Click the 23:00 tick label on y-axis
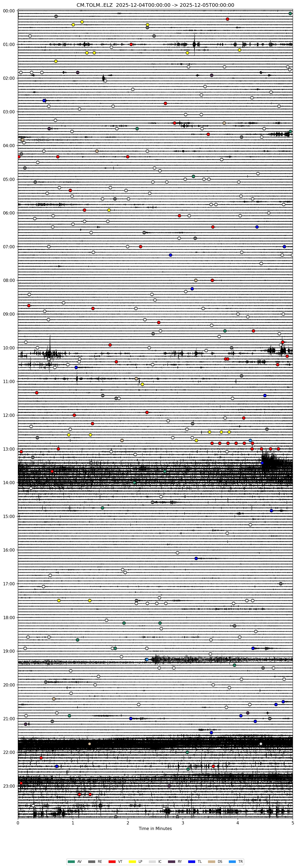This screenshot has height=868, width=297. [x=9, y=786]
